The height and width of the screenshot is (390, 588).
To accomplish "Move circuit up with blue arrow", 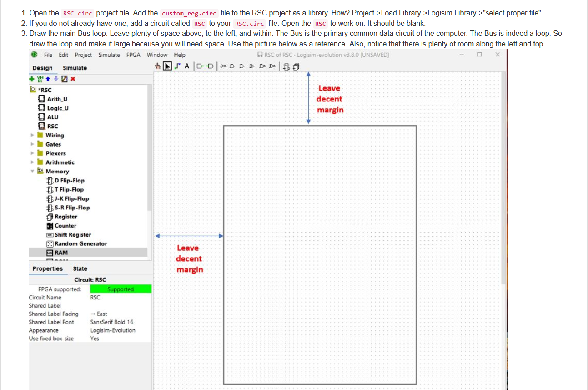I will (48, 79).
